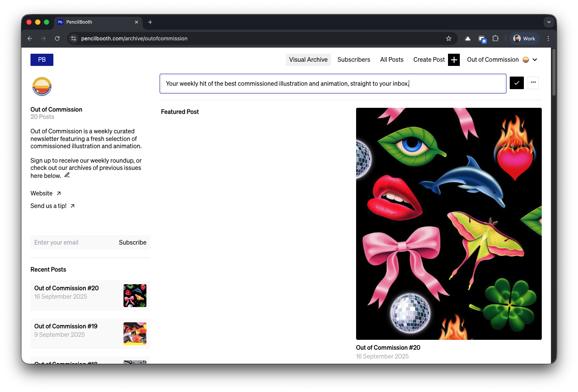This screenshot has height=392, width=578.
Task: Click Create Post
Action: click(x=429, y=60)
